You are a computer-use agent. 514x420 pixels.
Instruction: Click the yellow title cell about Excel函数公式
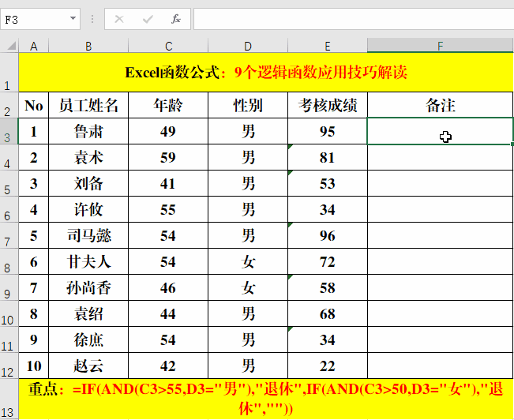pyautogui.click(x=266, y=73)
